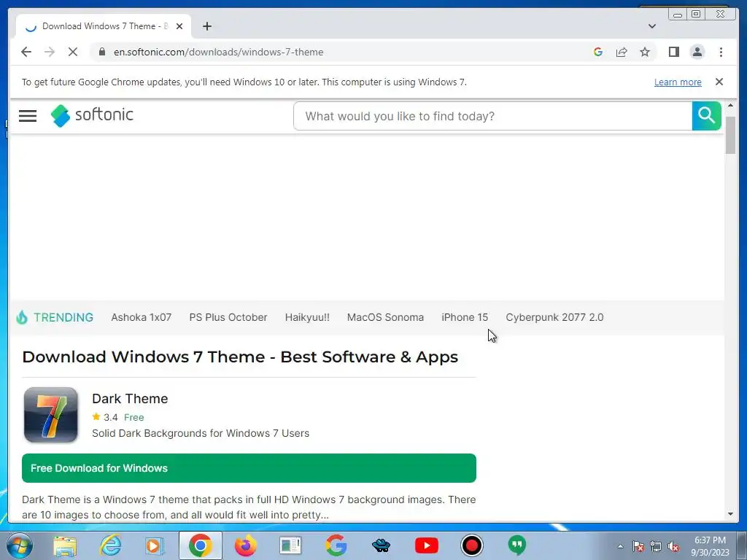Click the scrollbar up arrow
Viewport: 747px width, 560px height.
point(730,105)
